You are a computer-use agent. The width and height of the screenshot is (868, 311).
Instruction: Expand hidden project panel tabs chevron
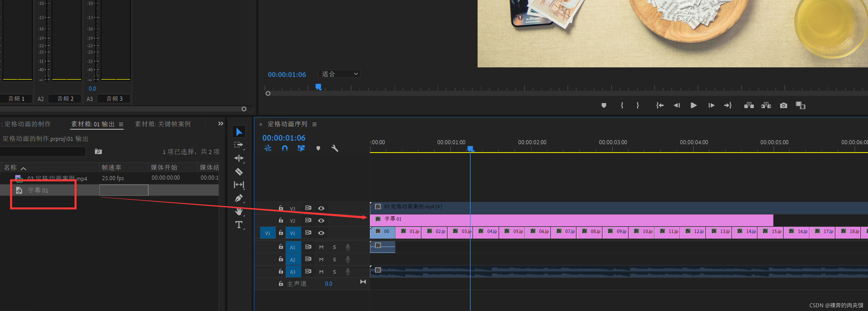tap(221, 124)
